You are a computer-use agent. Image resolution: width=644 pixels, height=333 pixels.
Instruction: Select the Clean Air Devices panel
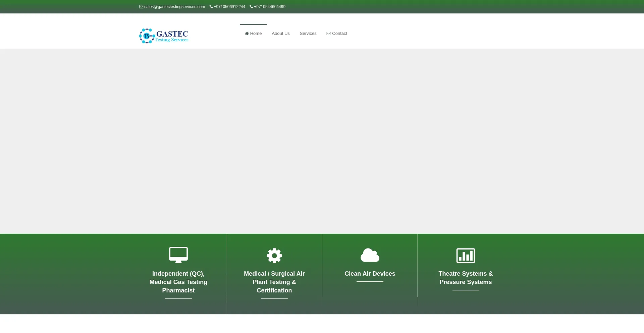[x=370, y=274]
